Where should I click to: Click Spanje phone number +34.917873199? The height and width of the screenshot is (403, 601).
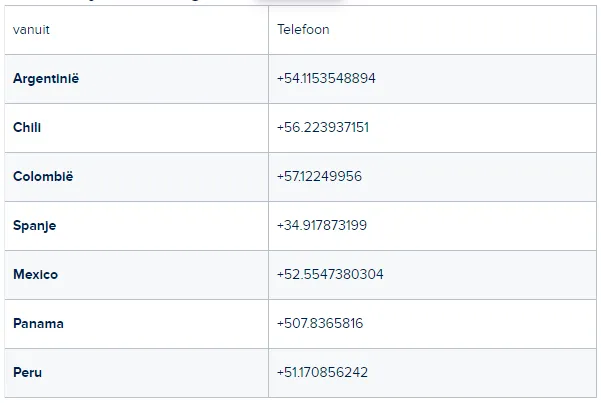[322, 225]
